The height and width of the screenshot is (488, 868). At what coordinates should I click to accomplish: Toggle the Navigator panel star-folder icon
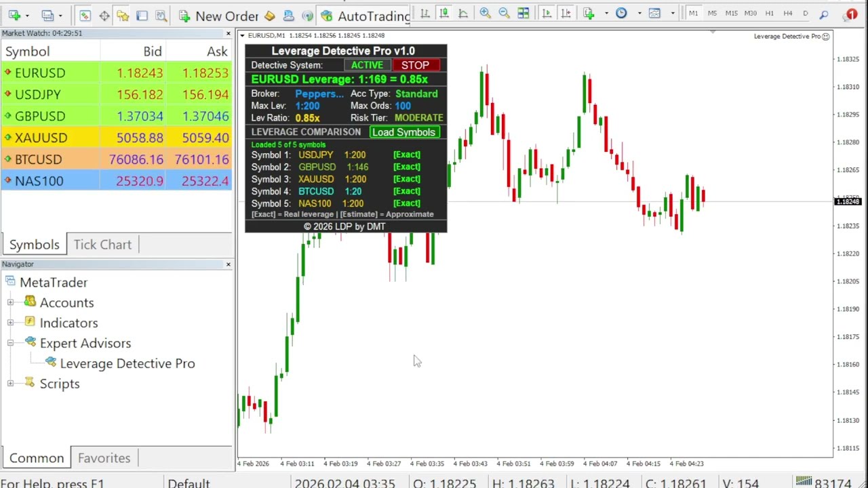click(123, 15)
